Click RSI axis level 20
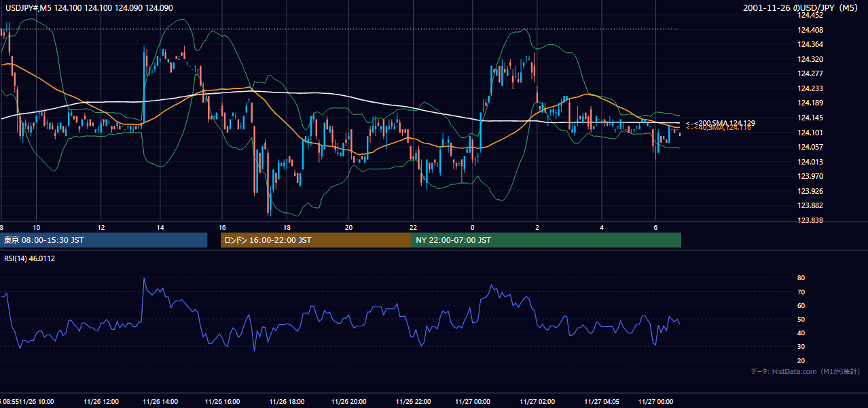 point(801,360)
